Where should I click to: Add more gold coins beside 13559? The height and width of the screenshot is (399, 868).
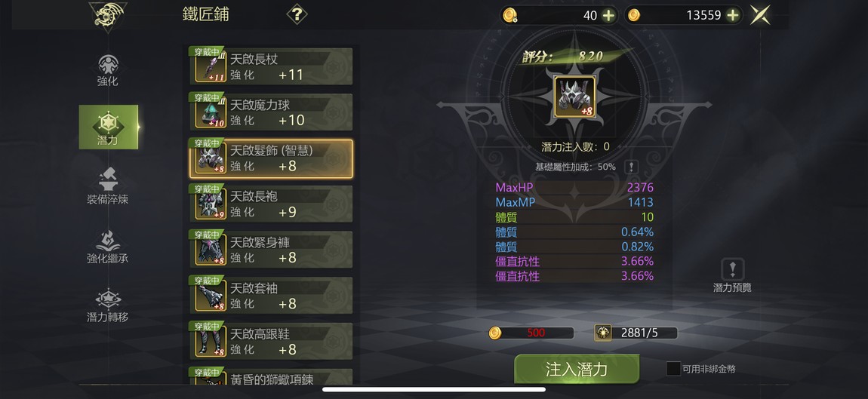tap(732, 16)
